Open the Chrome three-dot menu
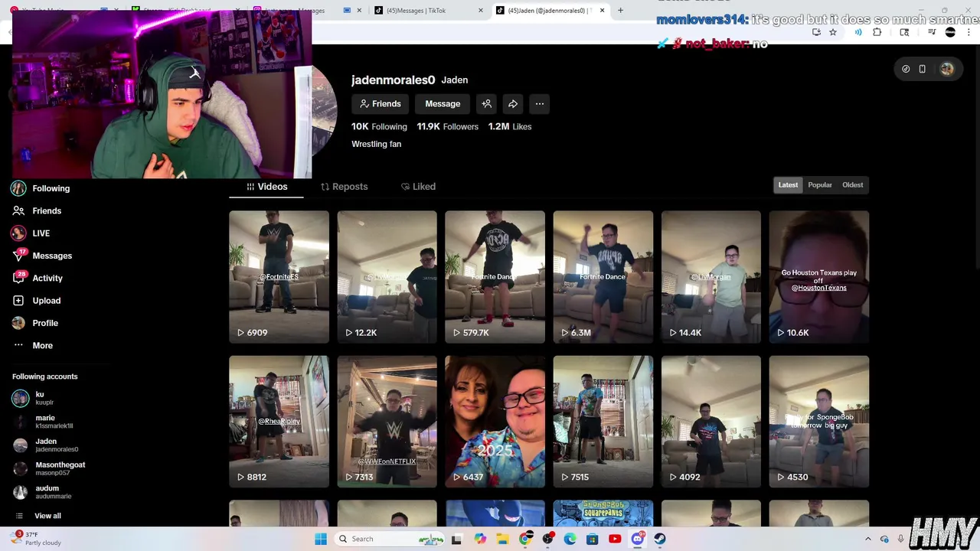The height and width of the screenshot is (551, 980). pos(969,32)
